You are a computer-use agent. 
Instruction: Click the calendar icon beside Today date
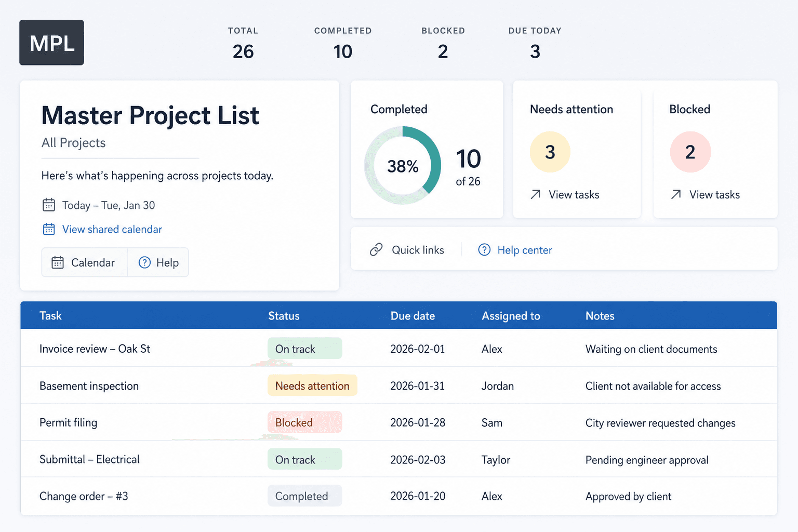[49, 205]
